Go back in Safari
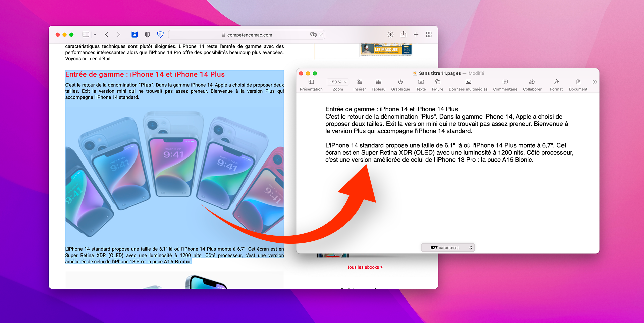This screenshot has height=323, width=644. pyautogui.click(x=107, y=34)
